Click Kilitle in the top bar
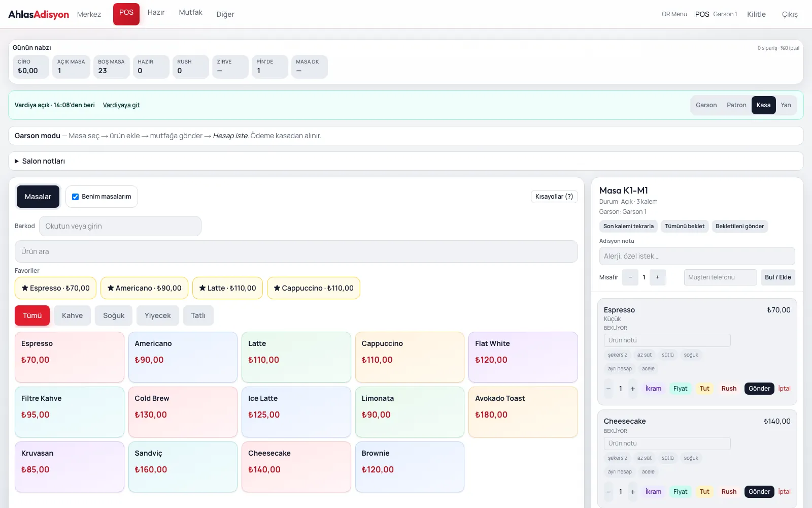 (756, 14)
